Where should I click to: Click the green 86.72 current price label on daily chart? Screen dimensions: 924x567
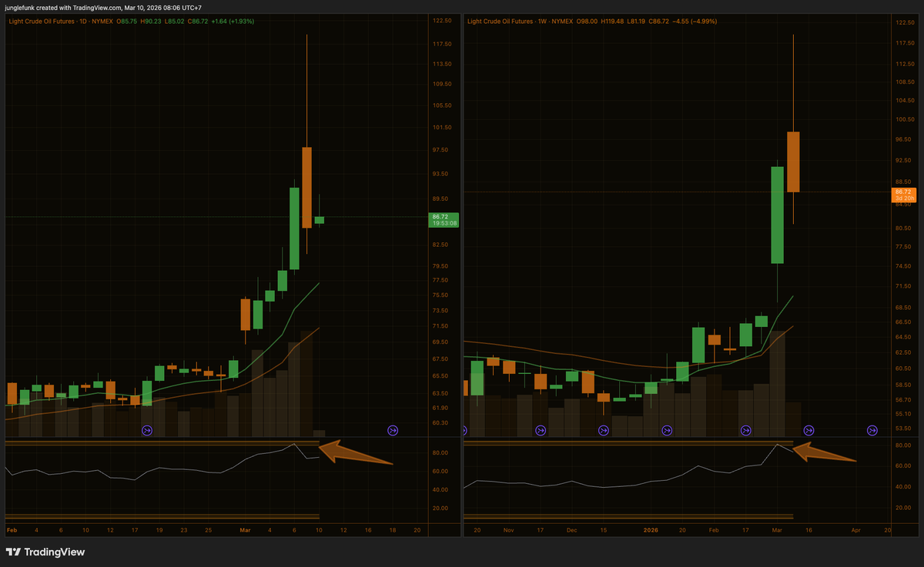(x=444, y=220)
